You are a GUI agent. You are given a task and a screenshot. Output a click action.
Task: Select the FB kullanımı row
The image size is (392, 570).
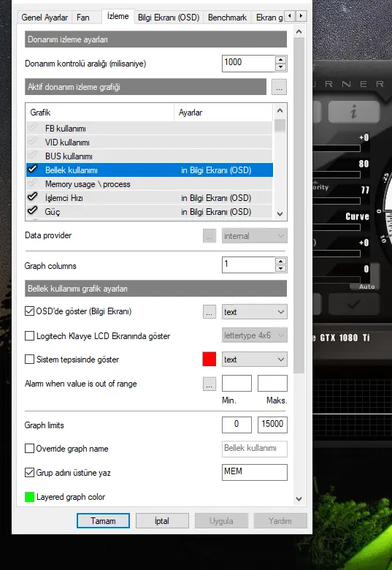point(149,129)
